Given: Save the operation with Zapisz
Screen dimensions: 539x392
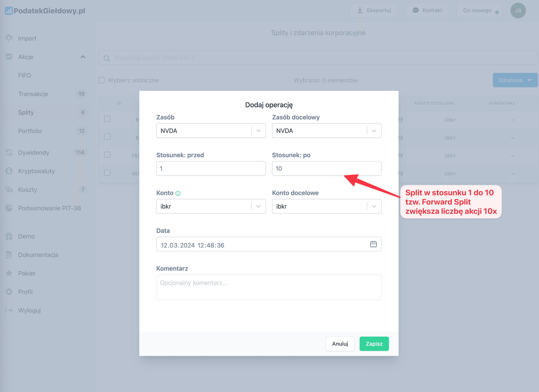Looking at the screenshot, I should tap(374, 344).
